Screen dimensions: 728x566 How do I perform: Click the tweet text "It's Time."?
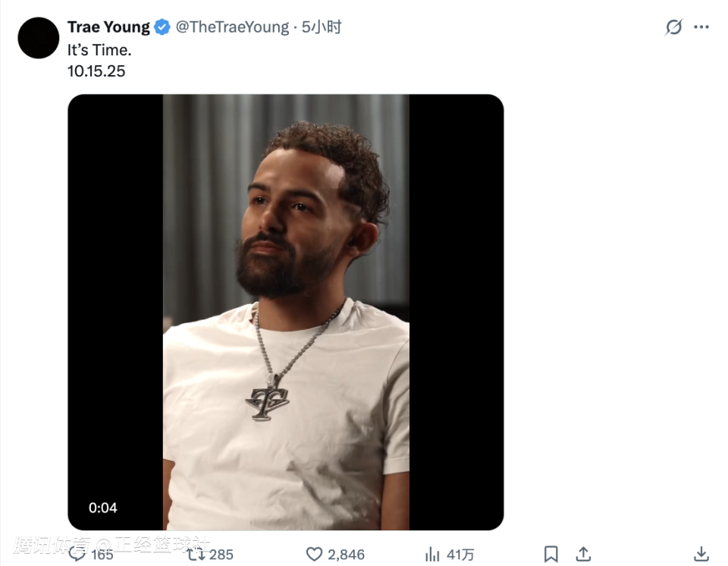point(99,50)
